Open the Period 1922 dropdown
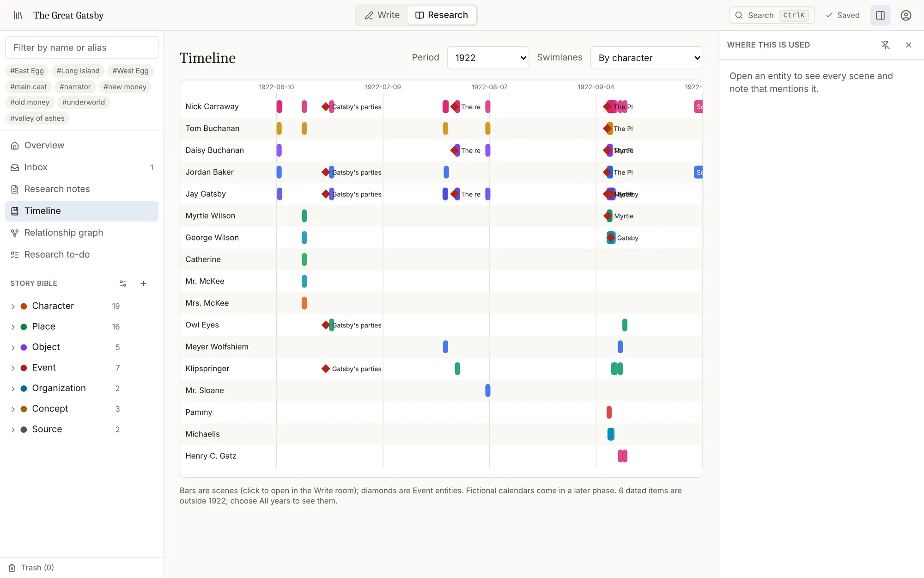924x578 pixels. [488, 58]
